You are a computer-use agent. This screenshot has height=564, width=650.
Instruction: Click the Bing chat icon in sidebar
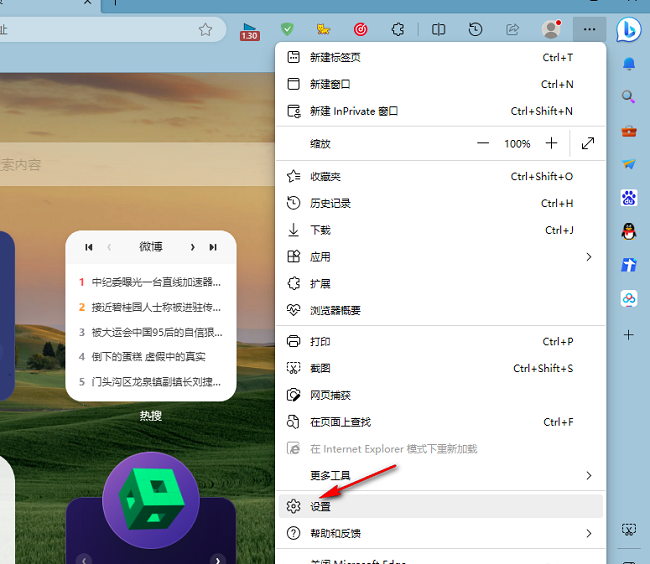(x=629, y=29)
